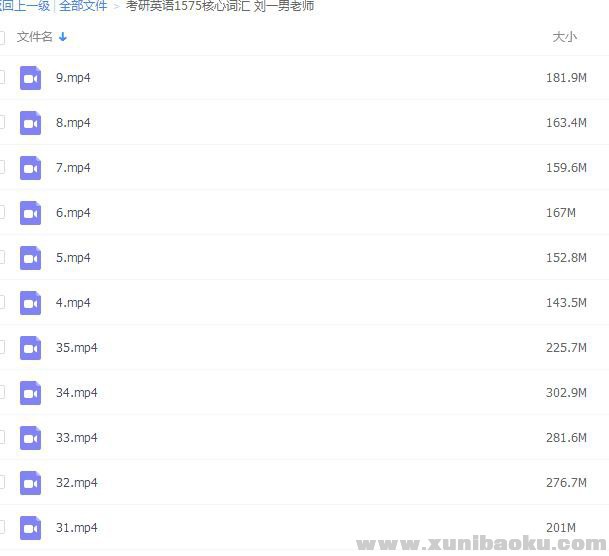Open the 9.mp4 file name
The image size is (609, 556).
[73, 78]
